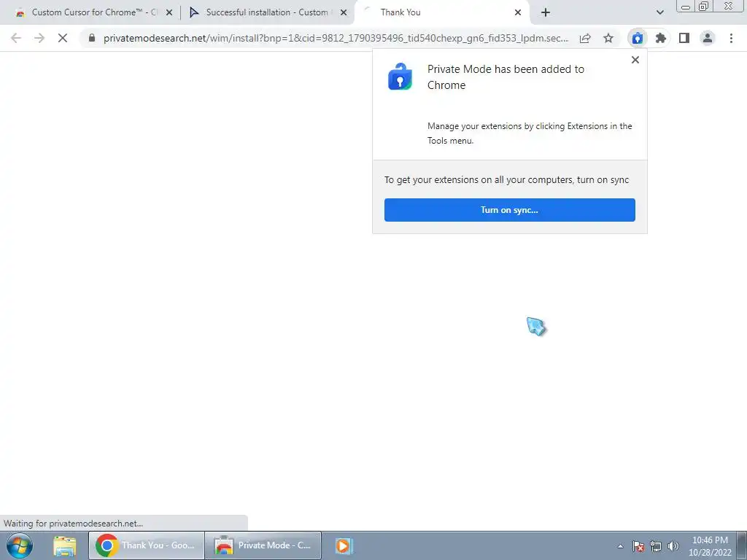This screenshot has height=560, width=747.
Task: Click the back navigation arrow
Action: coord(16,38)
